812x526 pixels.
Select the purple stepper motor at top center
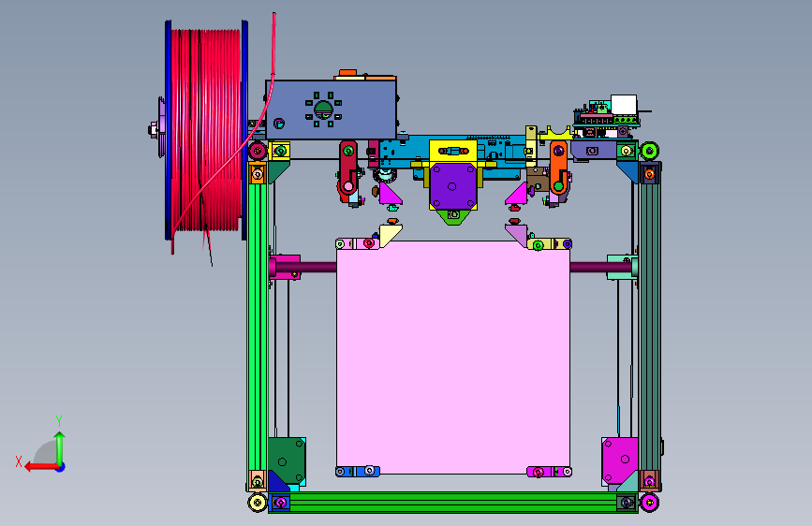coord(453,186)
